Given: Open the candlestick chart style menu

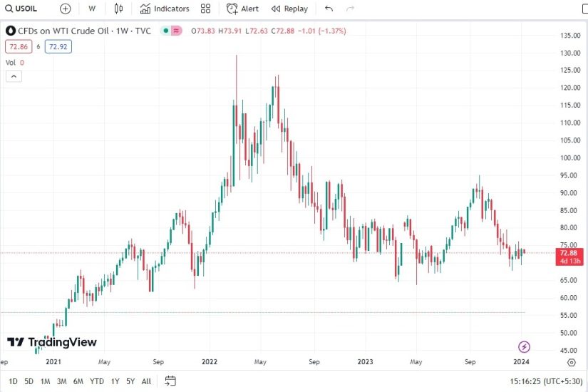Looking at the screenshot, I should (118, 9).
